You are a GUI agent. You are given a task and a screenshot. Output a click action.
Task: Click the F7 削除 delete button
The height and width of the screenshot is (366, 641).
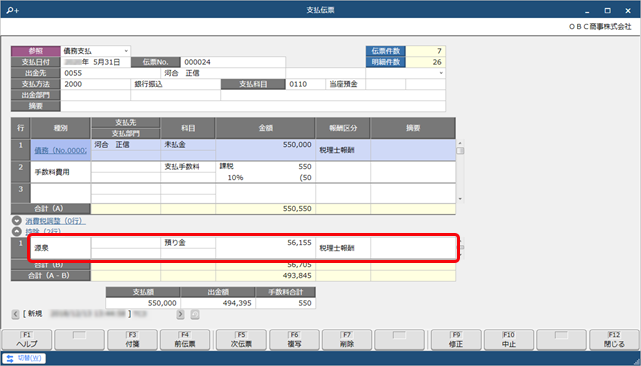347,340
